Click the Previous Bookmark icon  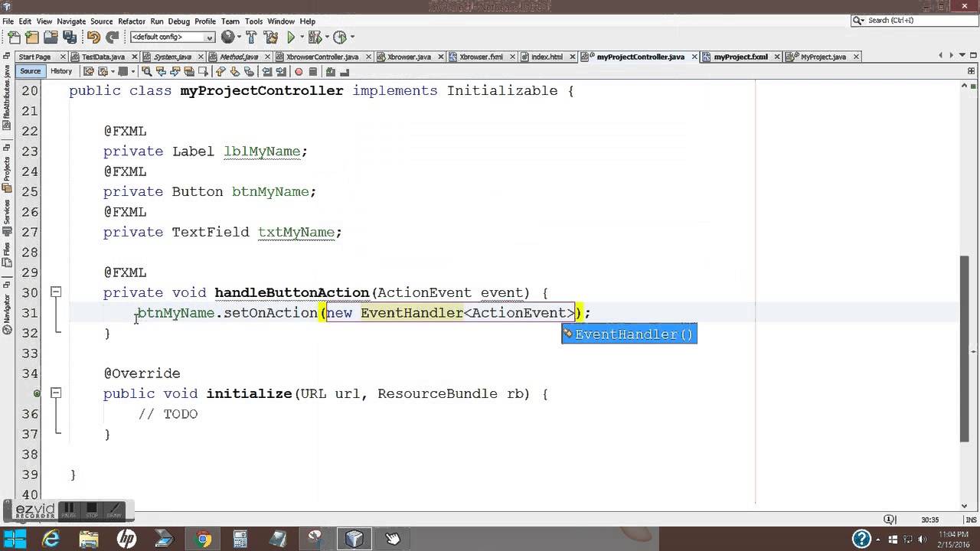coord(220,71)
